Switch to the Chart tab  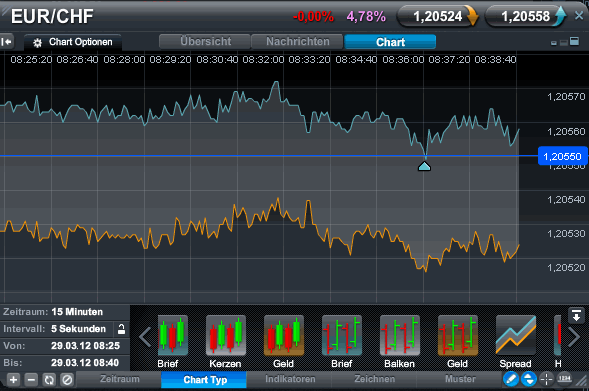[x=390, y=42]
